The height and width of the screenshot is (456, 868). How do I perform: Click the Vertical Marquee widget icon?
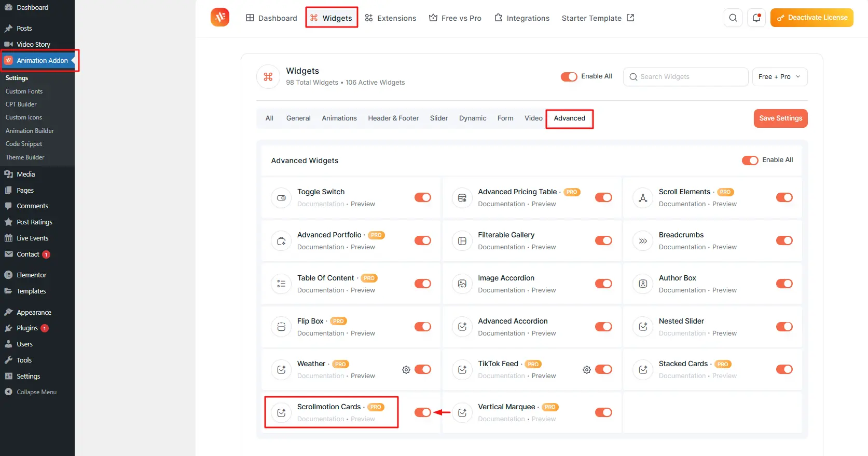pyautogui.click(x=462, y=413)
